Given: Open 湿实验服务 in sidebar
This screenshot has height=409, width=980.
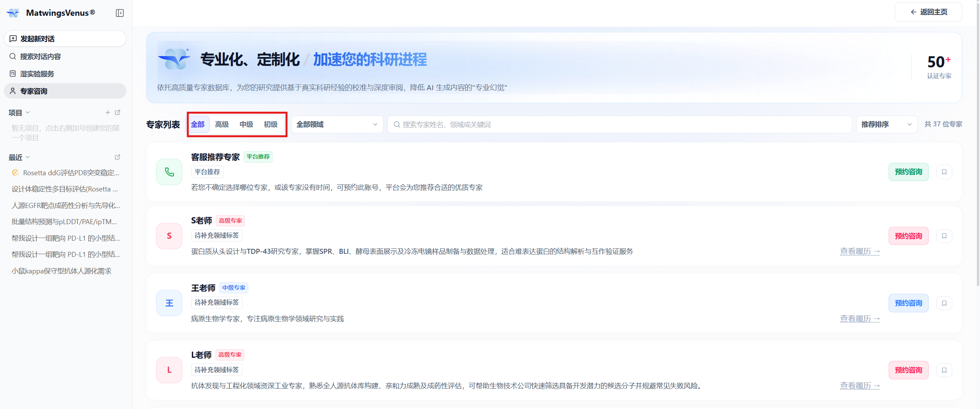Looking at the screenshot, I should pos(65,74).
